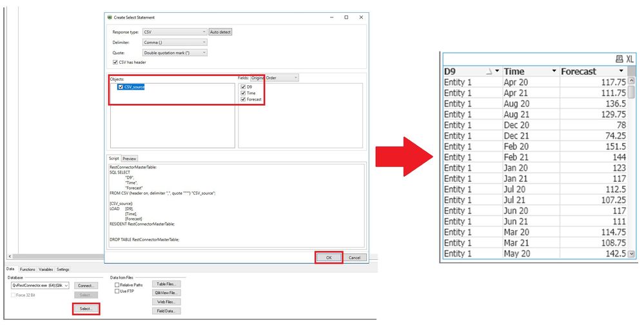Click the sort indicator on D9 column
The height and width of the screenshot is (325, 644).
489,71
